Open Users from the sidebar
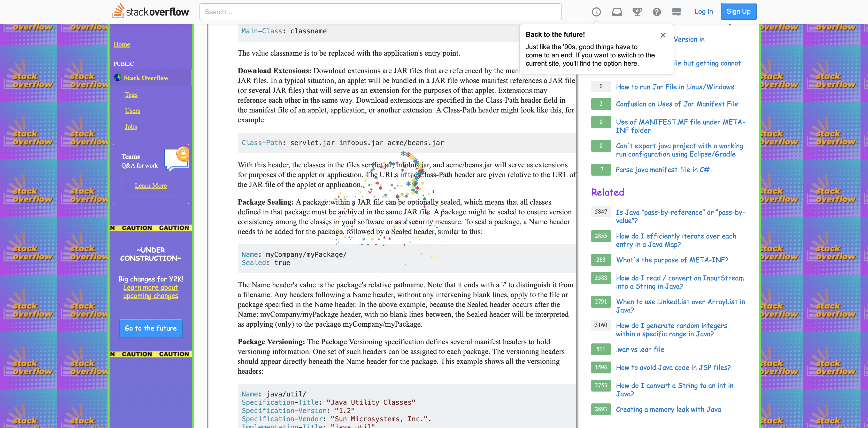The width and height of the screenshot is (868, 428). (132, 111)
